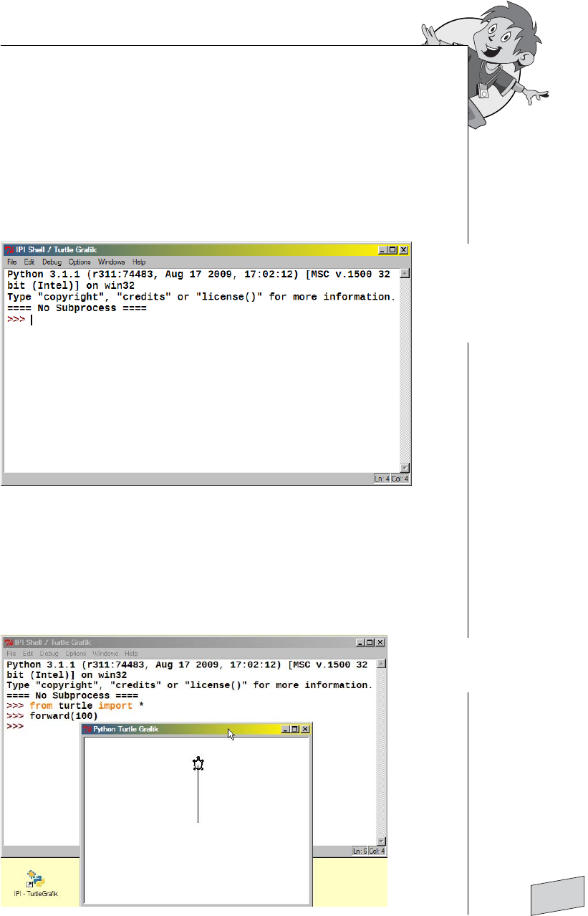Open File menu in shell with empty prompt
588x916 pixels.
[x=11, y=262]
